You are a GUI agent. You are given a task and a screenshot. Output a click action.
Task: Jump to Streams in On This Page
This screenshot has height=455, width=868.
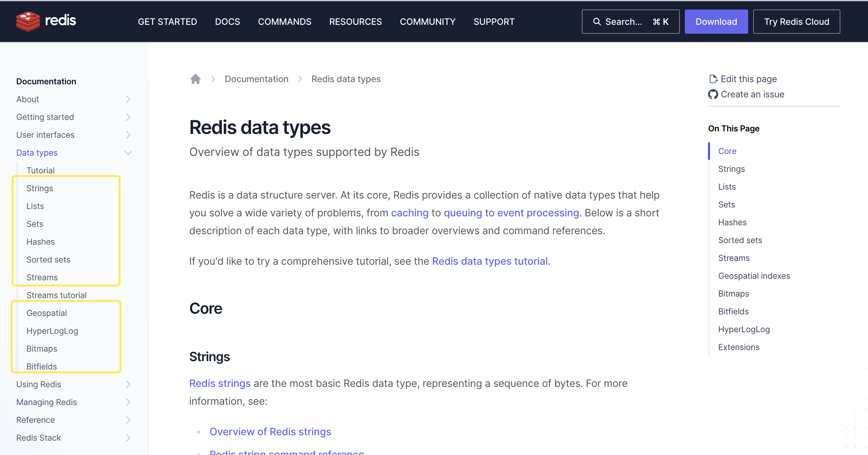coord(734,258)
